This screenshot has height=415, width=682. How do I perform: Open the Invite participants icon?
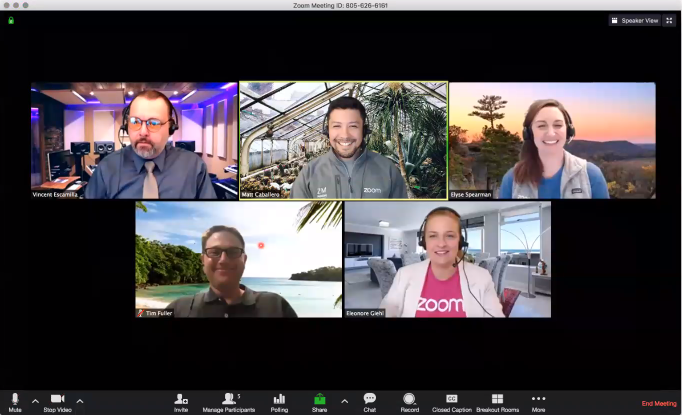coord(181,402)
